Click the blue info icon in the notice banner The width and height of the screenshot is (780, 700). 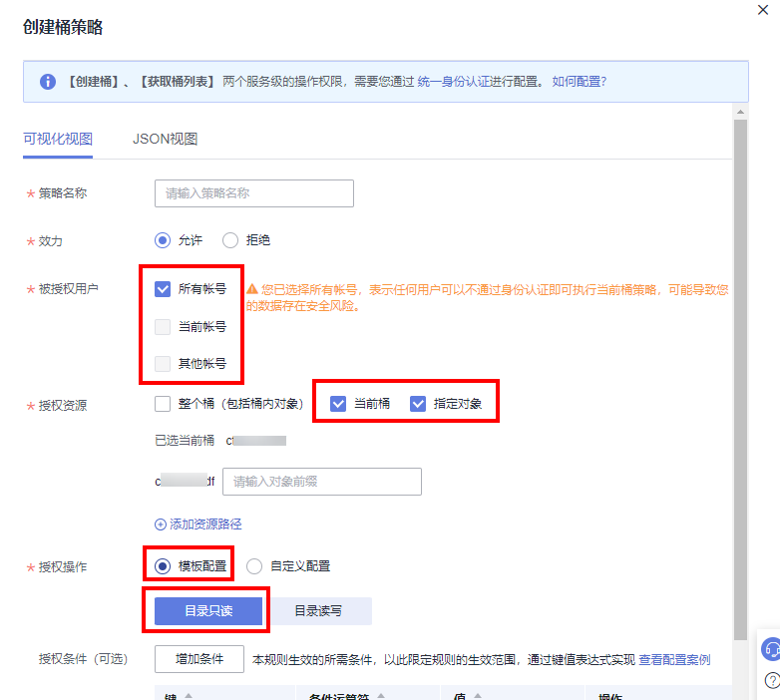[48, 82]
